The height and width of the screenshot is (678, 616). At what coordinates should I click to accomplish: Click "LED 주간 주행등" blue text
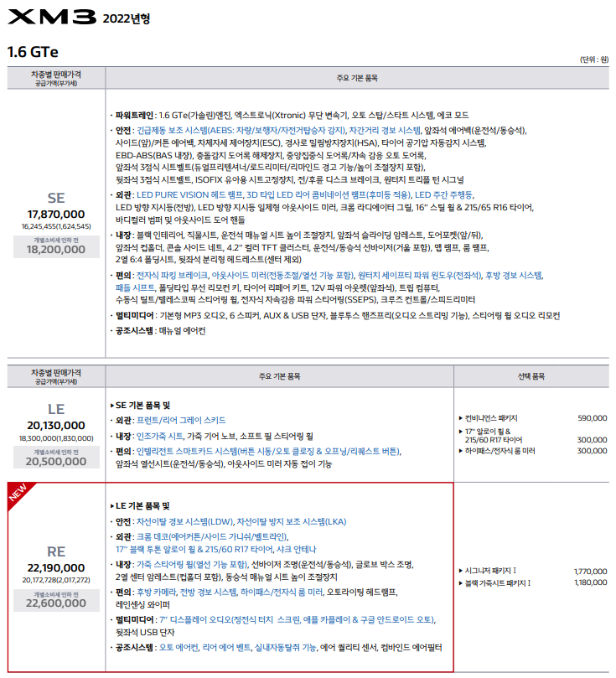point(444,195)
